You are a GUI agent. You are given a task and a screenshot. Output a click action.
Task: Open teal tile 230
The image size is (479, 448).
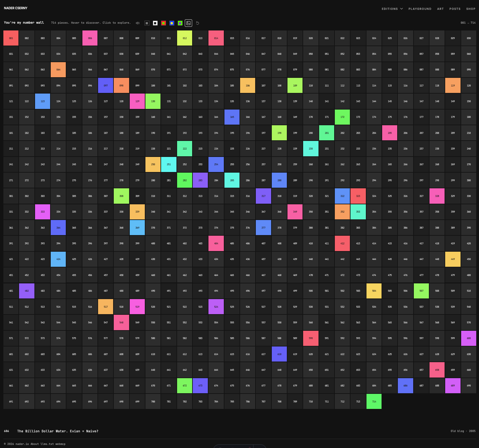(x=311, y=149)
